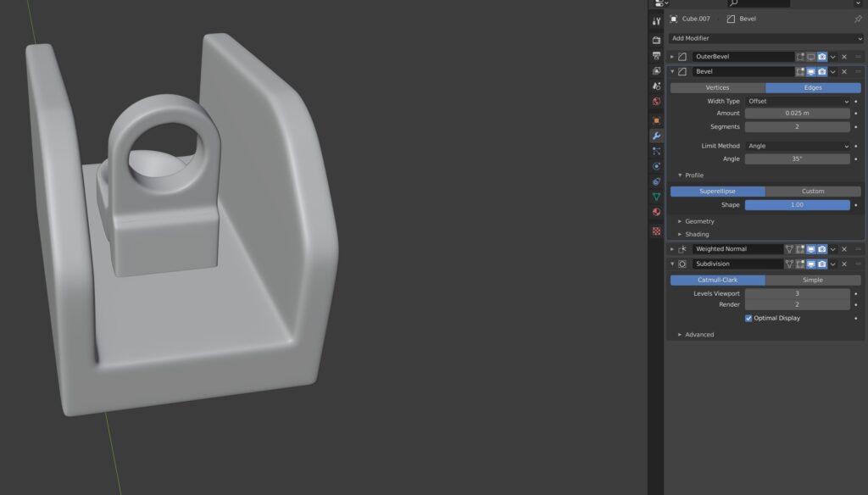Delete the Weighted Normal modifier with X

point(843,249)
